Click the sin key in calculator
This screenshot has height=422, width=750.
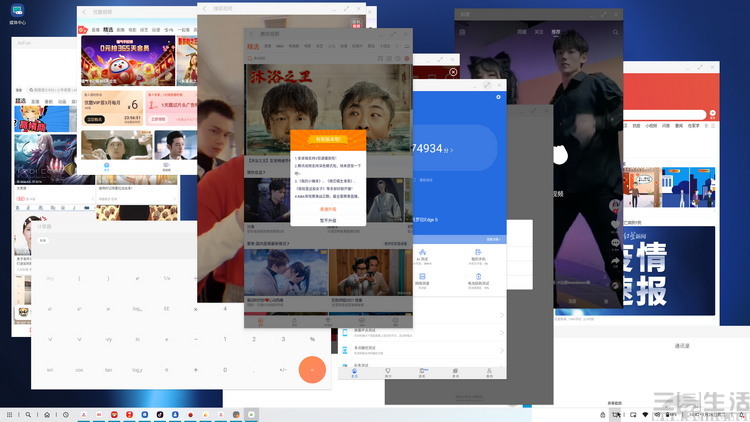pos(50,370)
